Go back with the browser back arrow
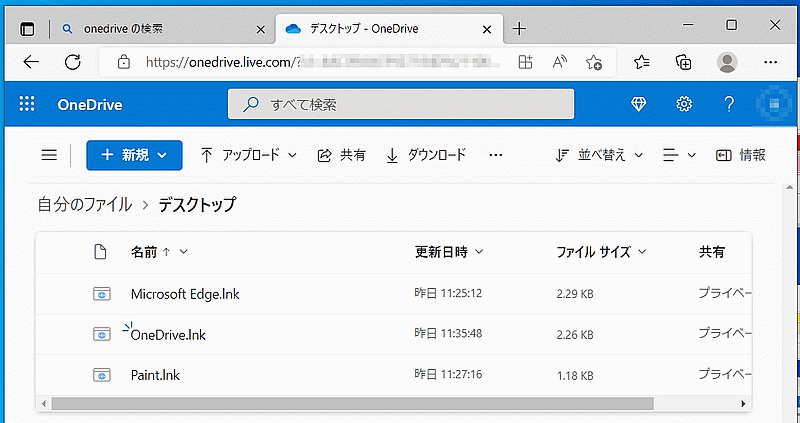Image resolution: width=800 pixels, height=423 pixels. (31, 62)
